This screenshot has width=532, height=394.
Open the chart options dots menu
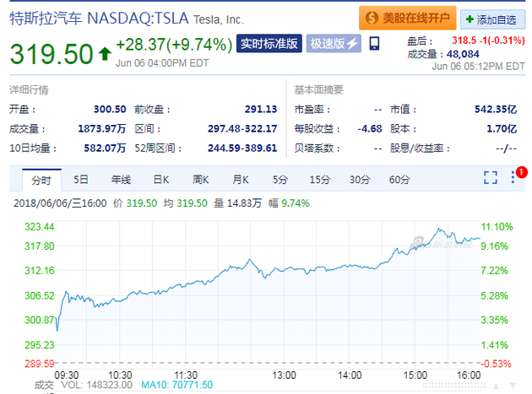click(x=513, y=177)
